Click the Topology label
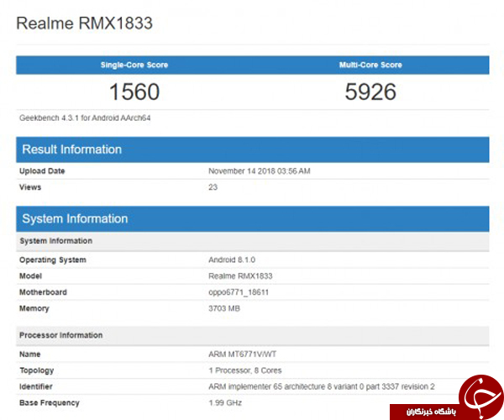Screen dimensions: 504x420 (x=37, y=370)
